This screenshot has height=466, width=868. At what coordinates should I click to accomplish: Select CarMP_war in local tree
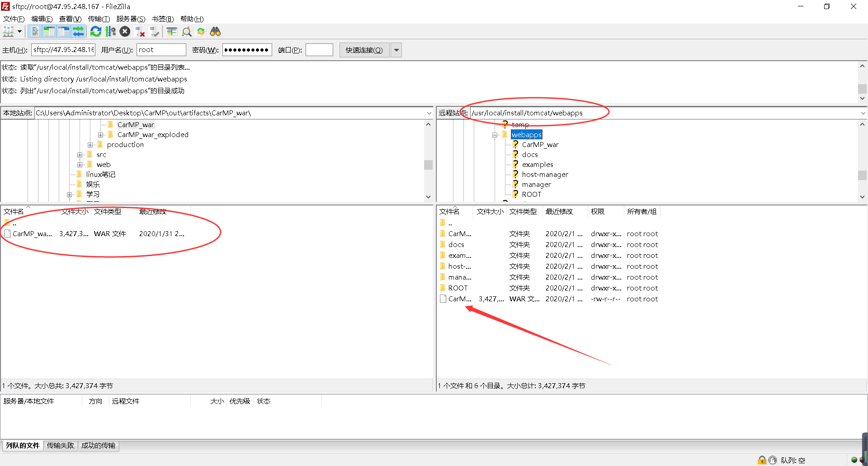(x=136, y=125)
